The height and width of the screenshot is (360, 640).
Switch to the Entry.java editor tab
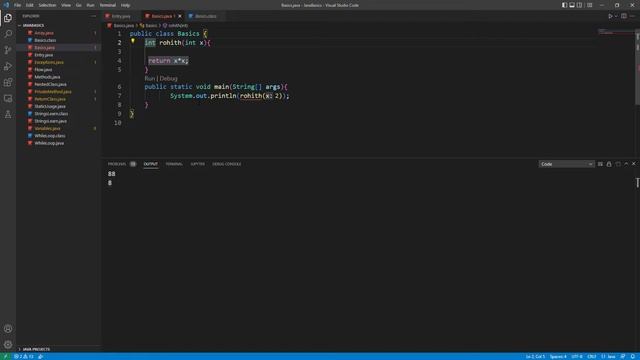click(121, 16)
